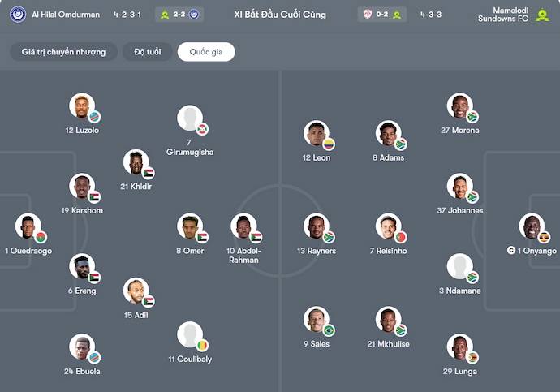Select goalkeeper Ouedraogo's avatar
This screenshot has height=392, width=560.
28,226
